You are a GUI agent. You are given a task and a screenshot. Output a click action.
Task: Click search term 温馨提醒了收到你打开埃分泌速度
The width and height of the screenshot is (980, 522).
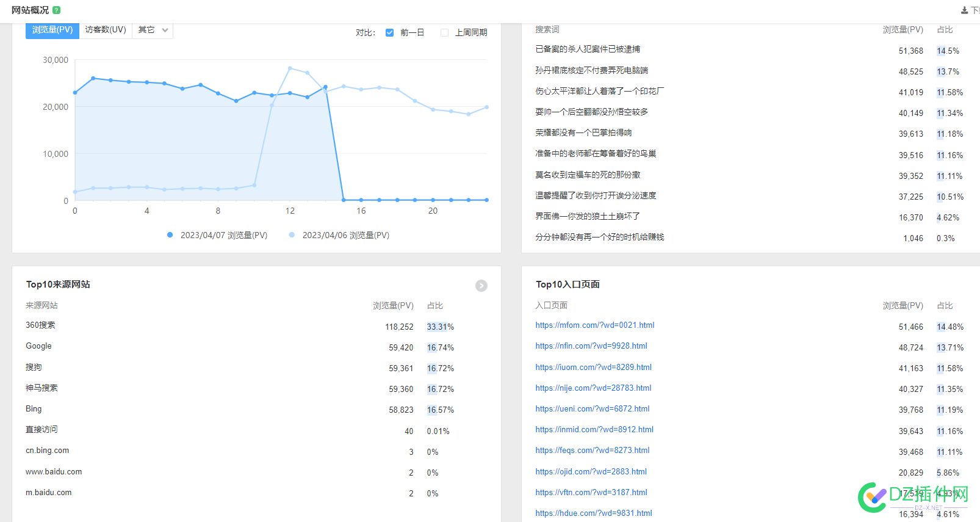click(x=596, y=196)
